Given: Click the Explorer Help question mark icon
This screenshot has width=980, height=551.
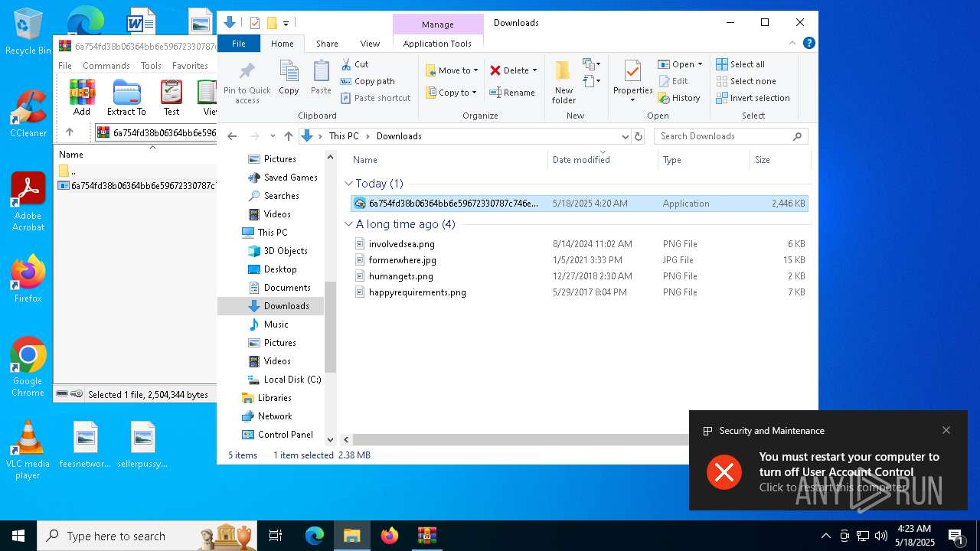Looking at the screenshot, I should [x=808, y=43].
